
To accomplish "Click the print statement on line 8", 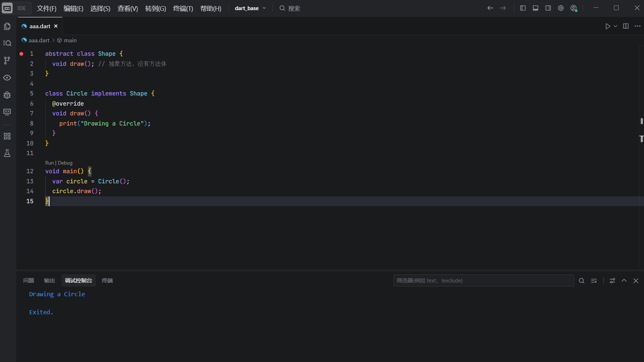I will 105,124.
